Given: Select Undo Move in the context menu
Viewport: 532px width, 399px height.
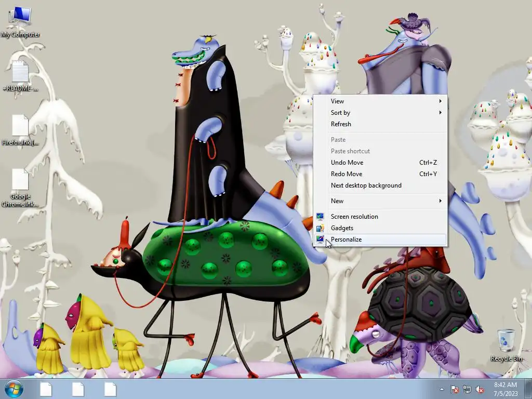Looking at the screenshot, I should pos(380,163).
